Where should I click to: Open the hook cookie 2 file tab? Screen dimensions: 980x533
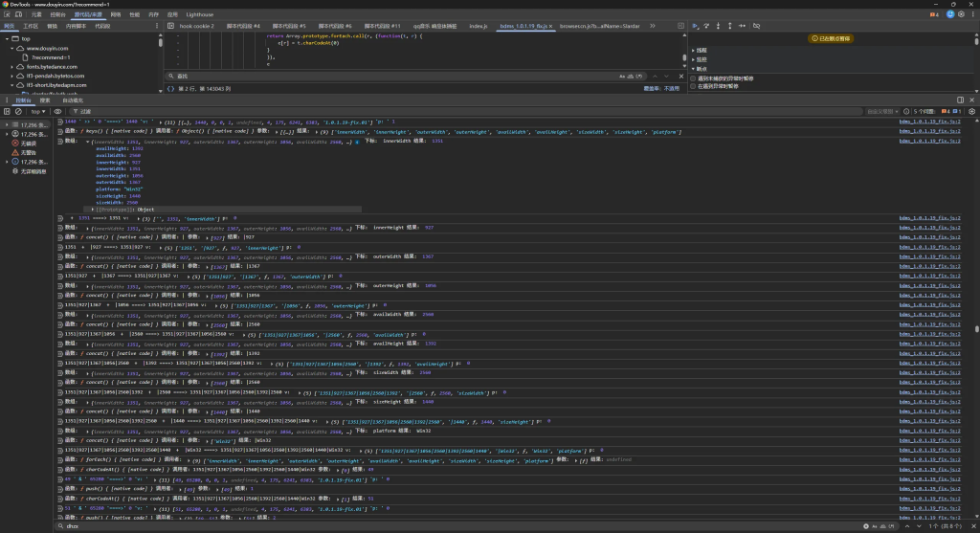coord(196,26)
